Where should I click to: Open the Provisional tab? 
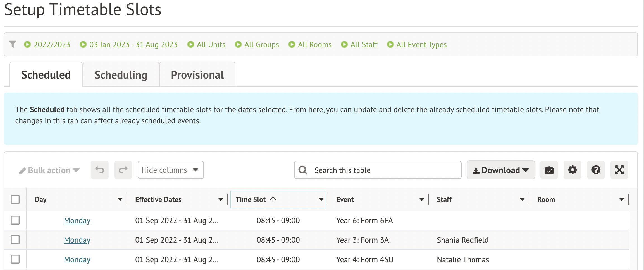pos(197,75)
